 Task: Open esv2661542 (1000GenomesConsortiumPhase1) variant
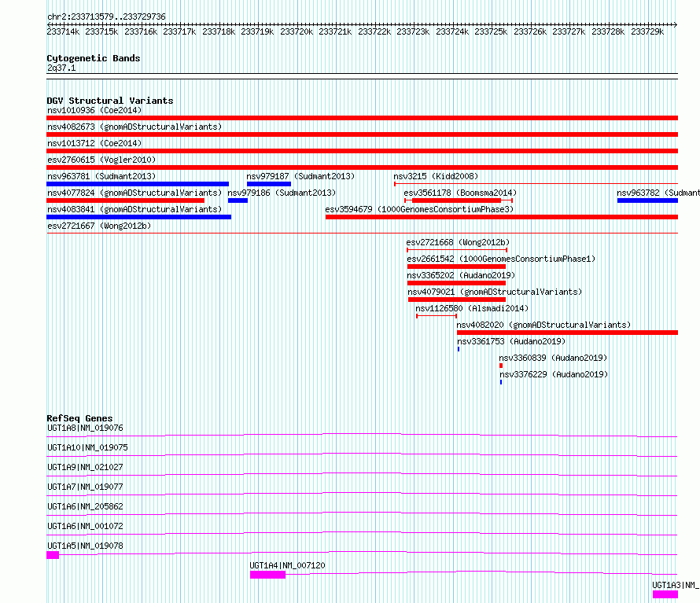pyautogui.click(x=456, y=267)
